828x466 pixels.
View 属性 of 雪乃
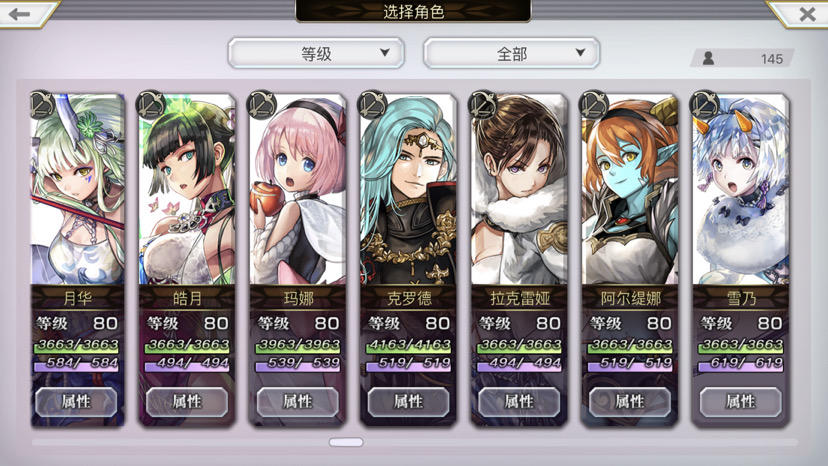740,402
